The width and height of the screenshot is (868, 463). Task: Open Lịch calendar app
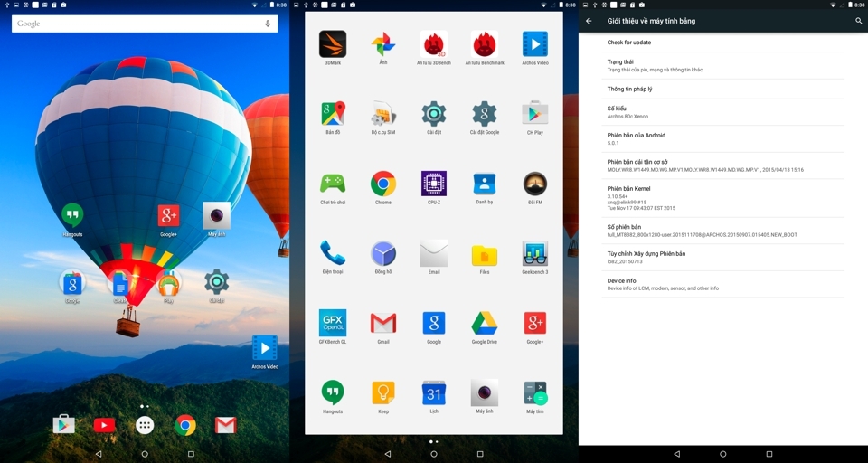pyautogui.click(x=434, y=392)
